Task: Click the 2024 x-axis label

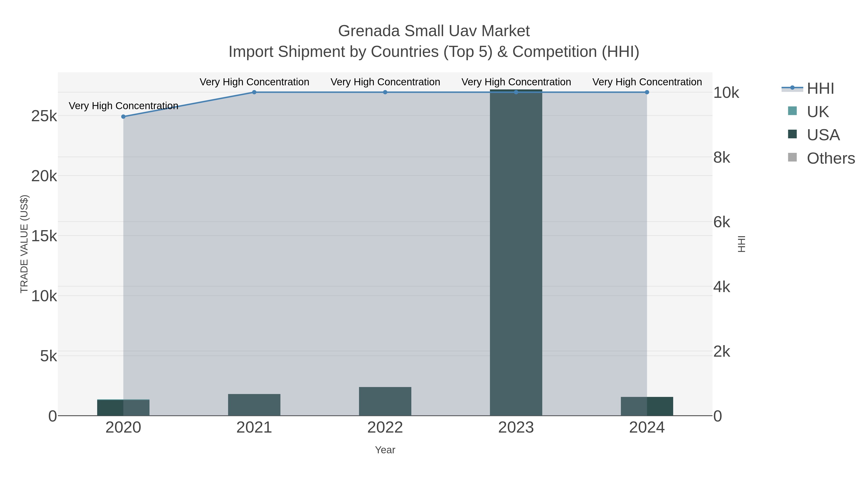Action: (x=647, y=428)
